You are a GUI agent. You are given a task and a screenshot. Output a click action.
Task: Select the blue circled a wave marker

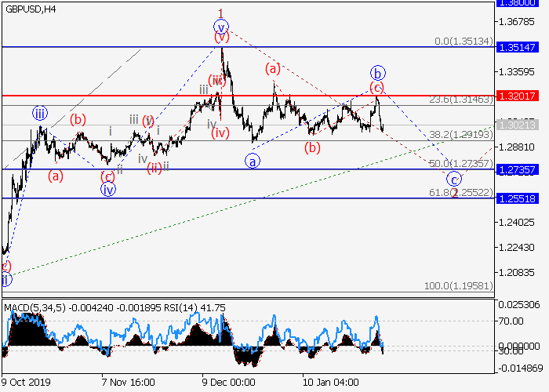(x=252, y=161)
